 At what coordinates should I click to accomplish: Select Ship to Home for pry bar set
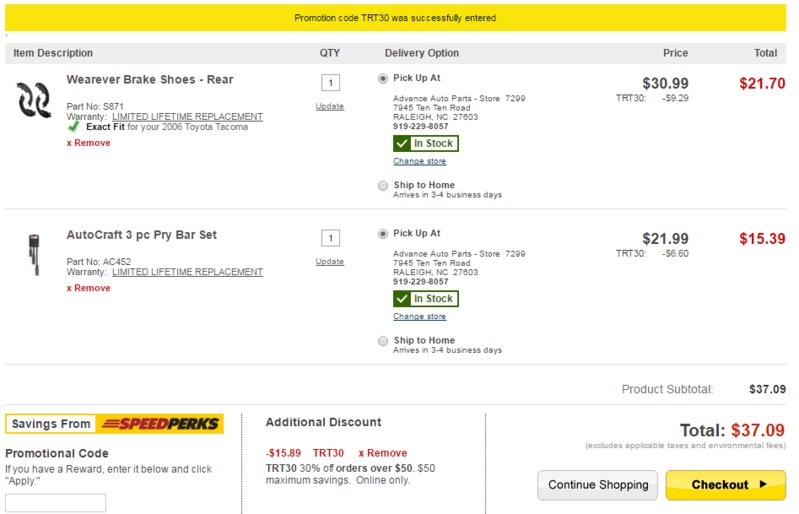pyautogui.click(x=383, y=341)
